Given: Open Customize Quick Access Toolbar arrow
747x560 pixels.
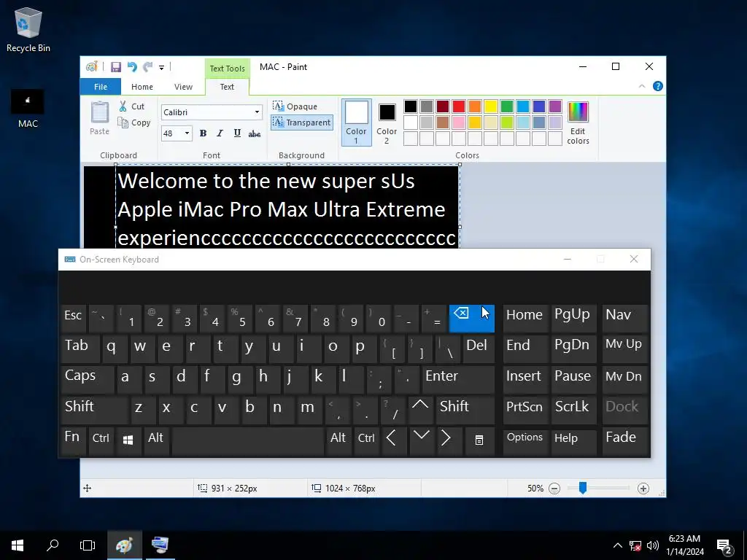Looking at the screenshot, I should click(x=161, y=68).
